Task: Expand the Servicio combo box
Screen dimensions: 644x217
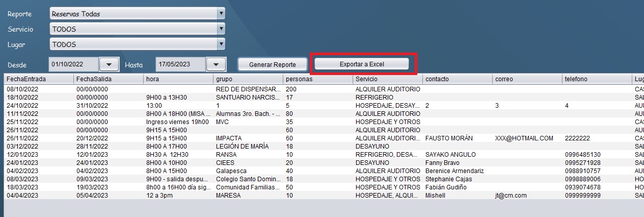Action: coord(221,29)
